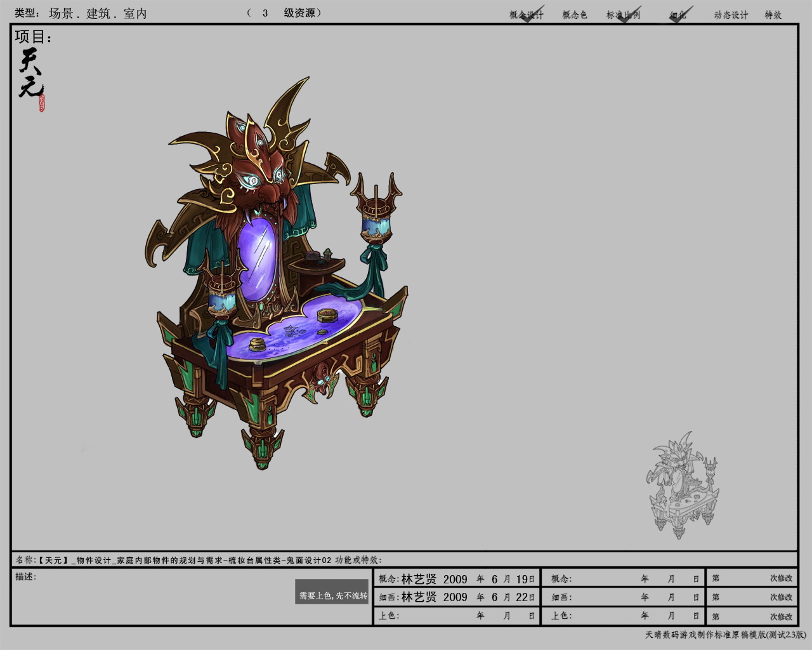
Task: Click the empty second-column 上色: label
Action: click(561, 616)
